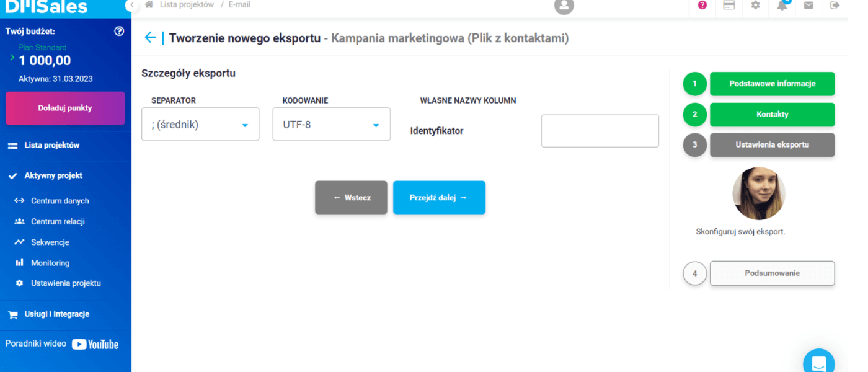The height and width of the screenshot is (372, 868).
Task: Go to step Podstawowe informacje
Action: (x=772, y=84)
